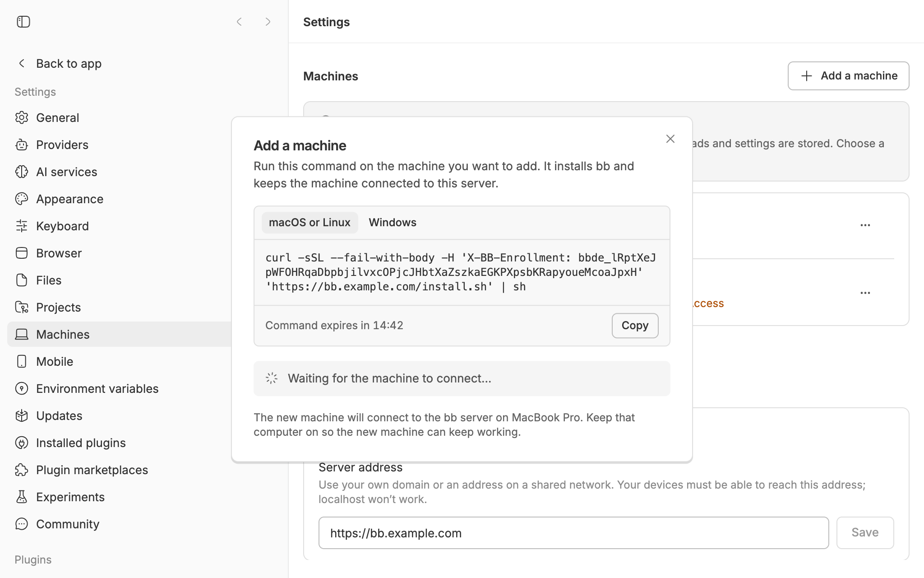The height and width of the screenshot is (578, 924).
Task: Click the Plugin marketplaces puzzle icon
Action: point(22,470)
